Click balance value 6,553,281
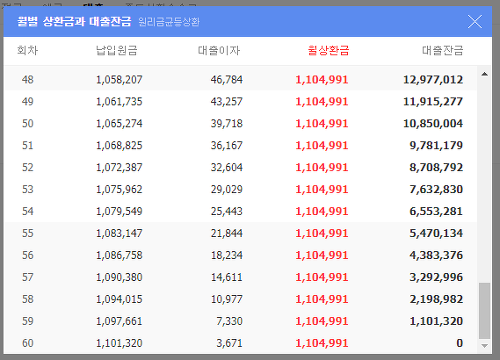This screenshot has height=360, width=500. coord(436,211)
